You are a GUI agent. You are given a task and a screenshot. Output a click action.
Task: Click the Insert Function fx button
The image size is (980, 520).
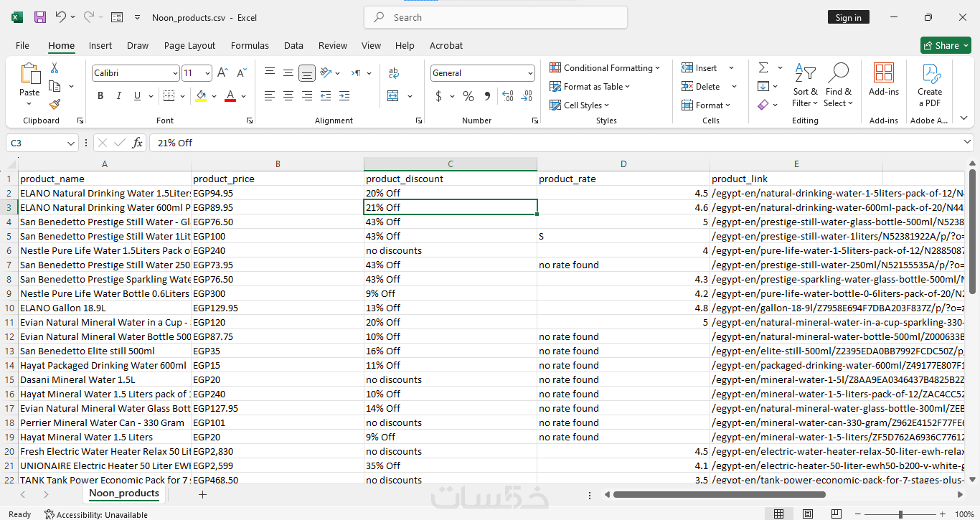[138, 143]
